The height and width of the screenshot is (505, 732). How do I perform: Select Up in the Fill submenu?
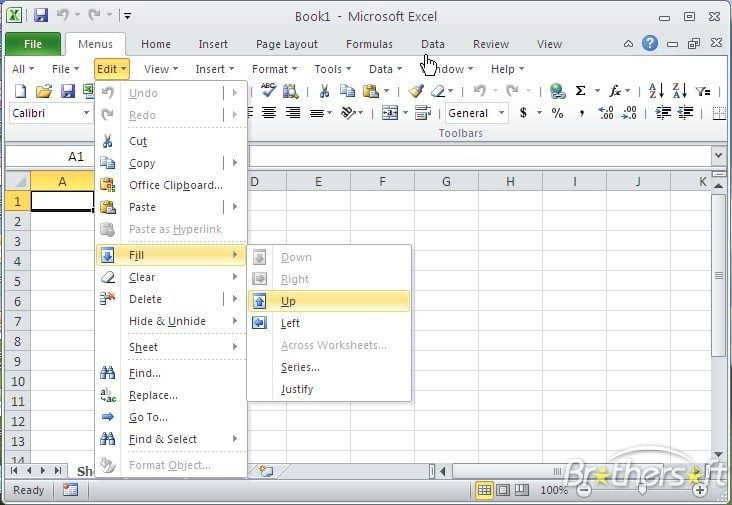(x=329, y=301)
